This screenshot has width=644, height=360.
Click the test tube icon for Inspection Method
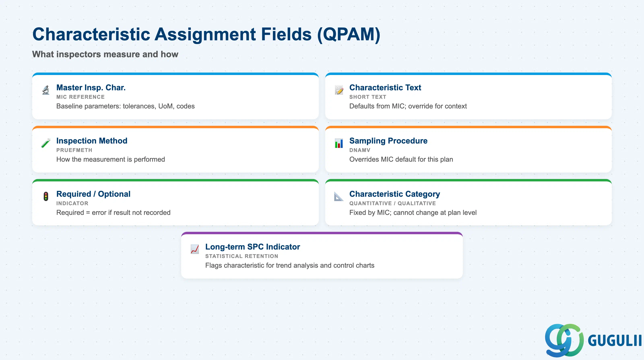[46, 143]
